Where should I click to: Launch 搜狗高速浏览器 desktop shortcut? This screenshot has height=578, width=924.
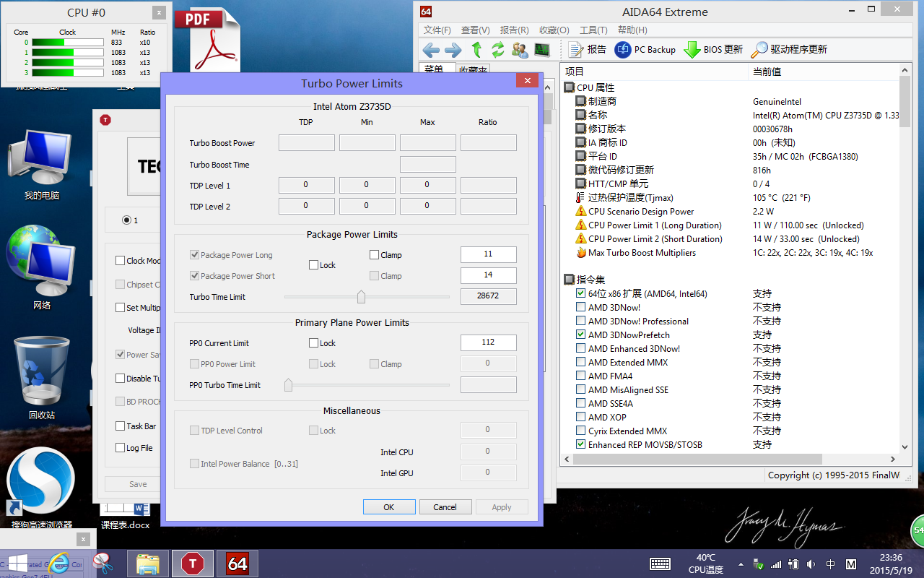click(x=41, y=488)
